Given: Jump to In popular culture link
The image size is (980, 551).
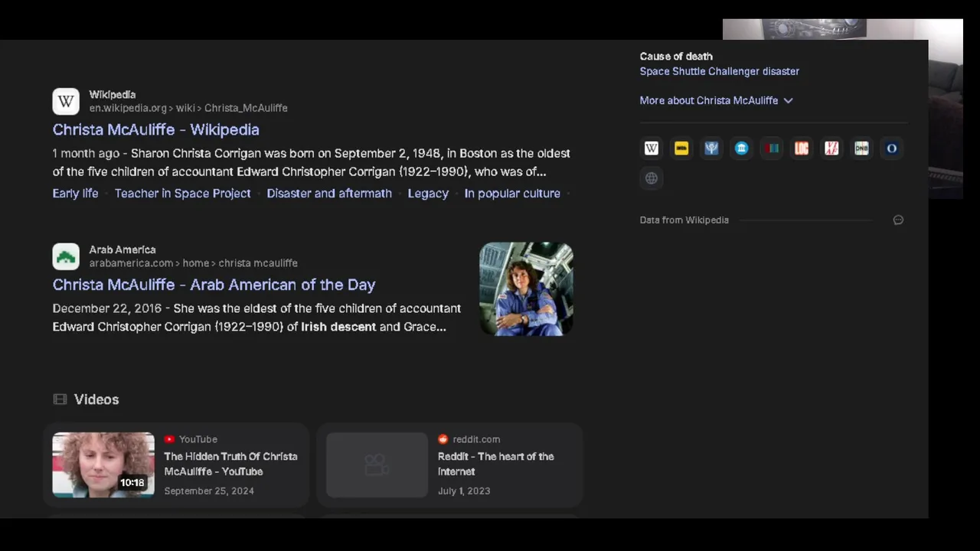Looking at the screenshot, I should (512, 194).
